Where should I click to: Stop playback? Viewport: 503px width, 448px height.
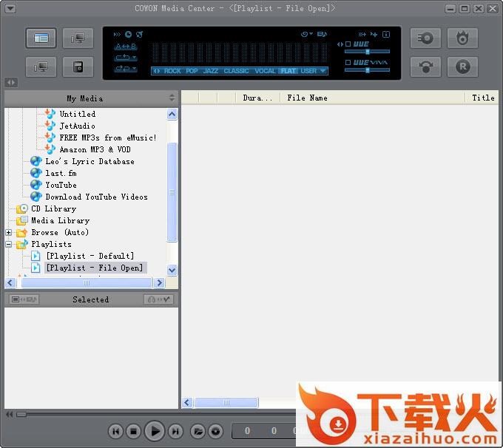point(134,431)
